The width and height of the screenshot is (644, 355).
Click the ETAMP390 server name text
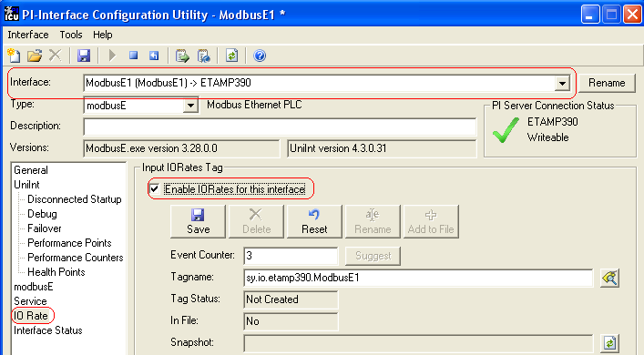(552, 122)
